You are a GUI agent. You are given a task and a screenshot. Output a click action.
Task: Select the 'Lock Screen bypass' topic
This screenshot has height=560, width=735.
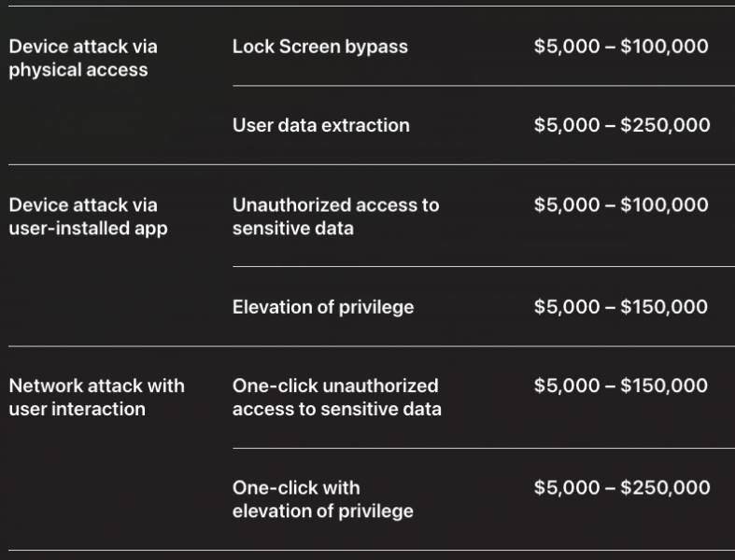tap(319, 47)
